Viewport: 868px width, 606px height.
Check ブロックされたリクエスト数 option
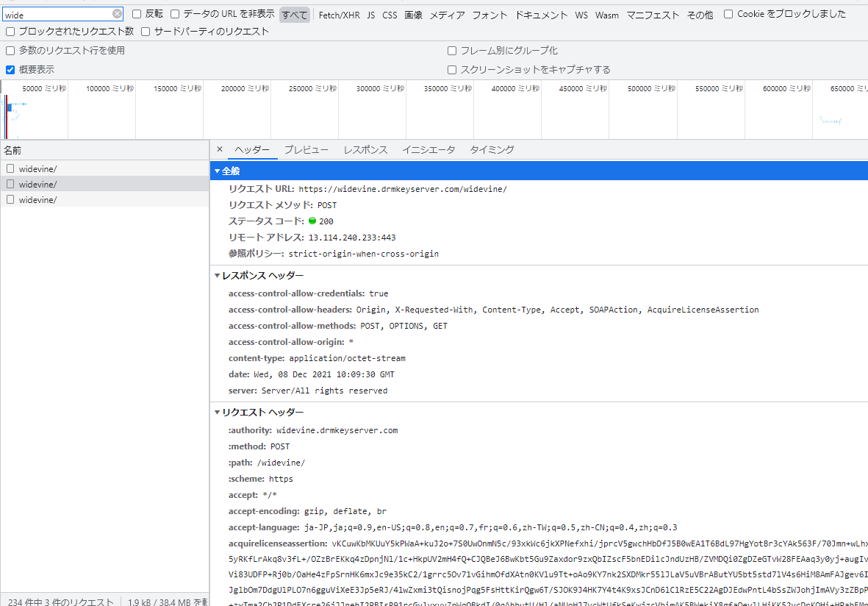tap(10, 32)
